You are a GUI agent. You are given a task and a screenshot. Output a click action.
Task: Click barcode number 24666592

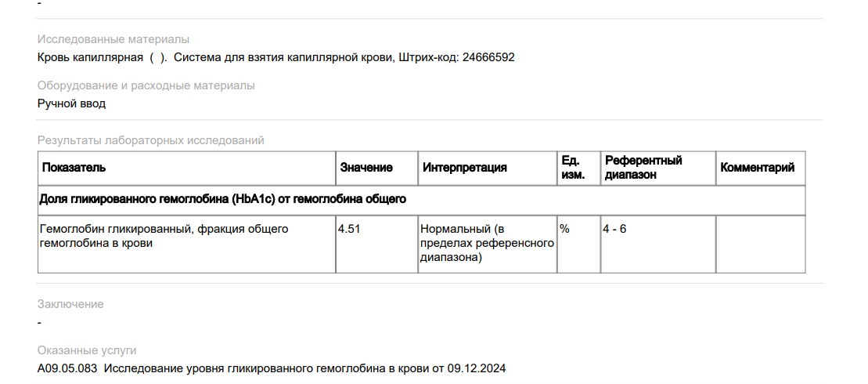point(488,57)
